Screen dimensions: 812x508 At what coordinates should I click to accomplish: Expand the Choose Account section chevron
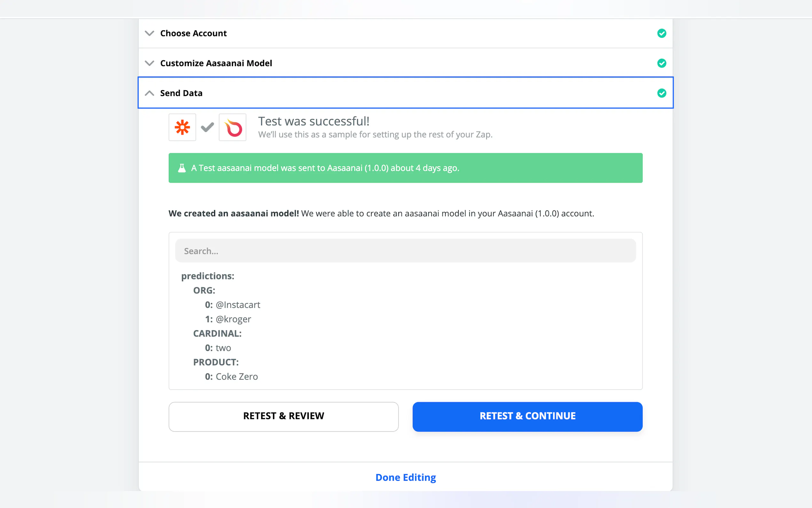[x=149, y=33]
